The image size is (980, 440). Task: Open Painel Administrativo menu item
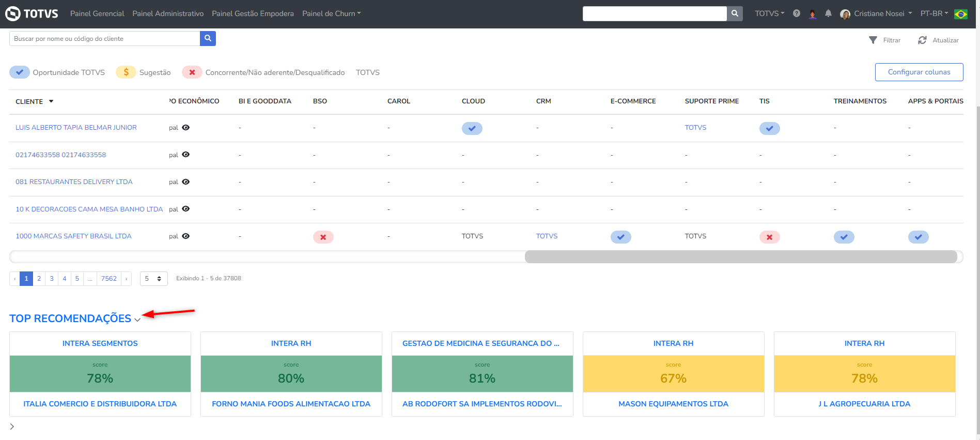[168, 13]
